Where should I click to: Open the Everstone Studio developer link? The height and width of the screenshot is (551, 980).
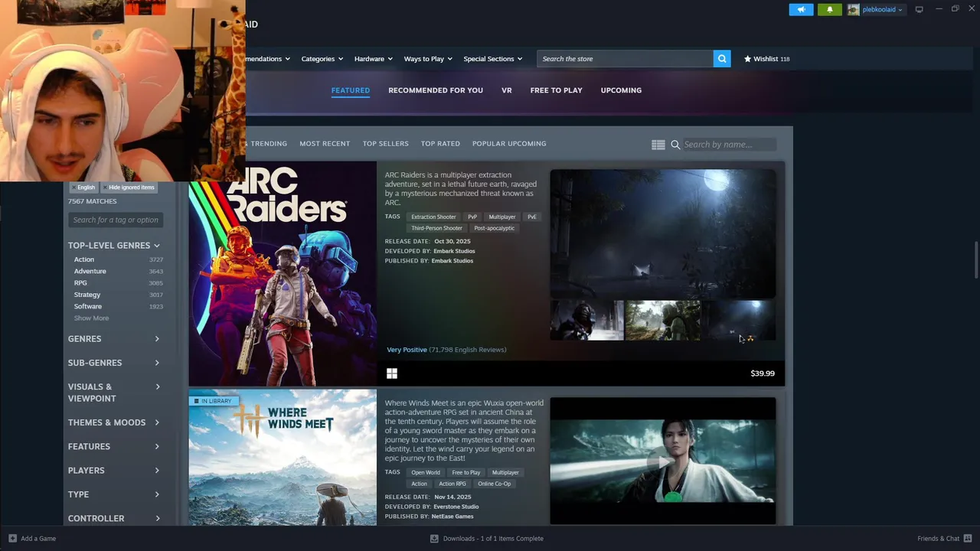tap(456, 507)
